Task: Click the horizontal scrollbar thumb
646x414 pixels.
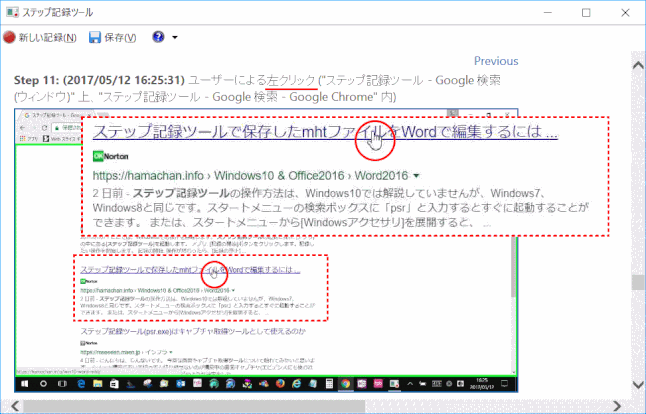Action: (x=194, y=406)
